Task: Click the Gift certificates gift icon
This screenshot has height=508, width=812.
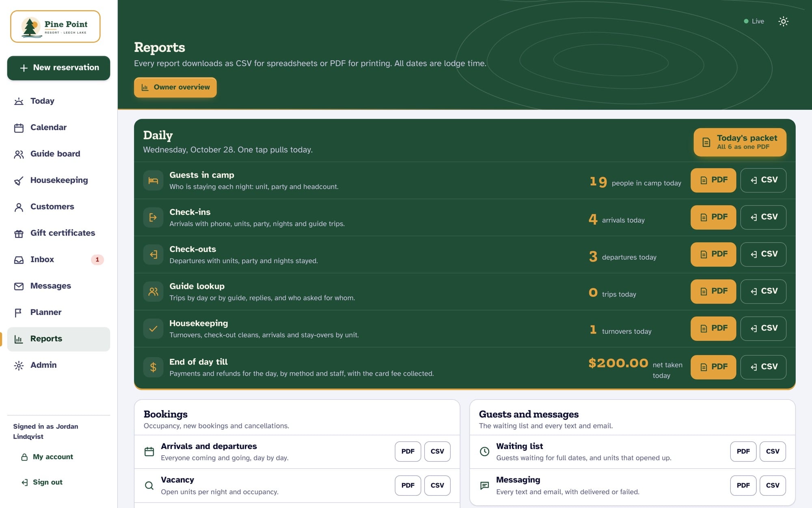Action: (x=19, y=234)
